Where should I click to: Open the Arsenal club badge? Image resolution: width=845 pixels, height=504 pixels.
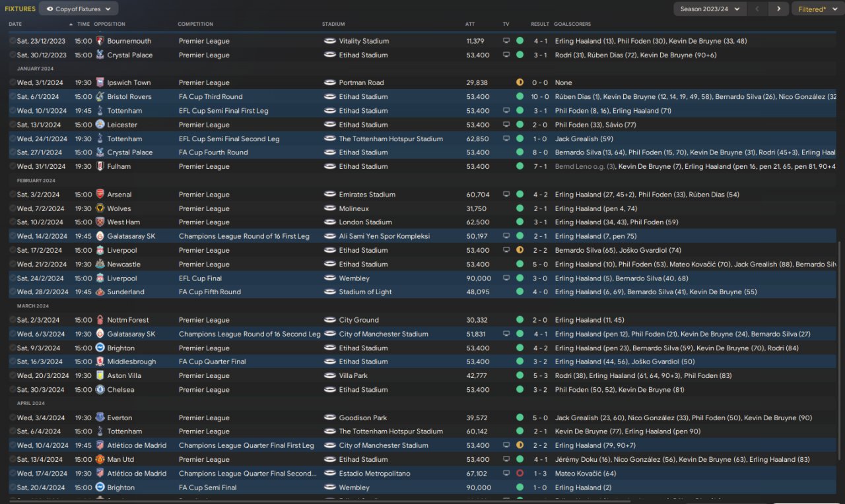tap(100, 195)
